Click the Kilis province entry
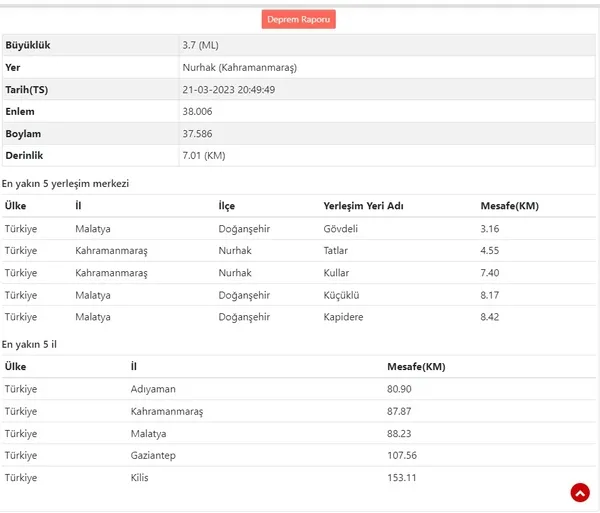 [x=140, y=478]
